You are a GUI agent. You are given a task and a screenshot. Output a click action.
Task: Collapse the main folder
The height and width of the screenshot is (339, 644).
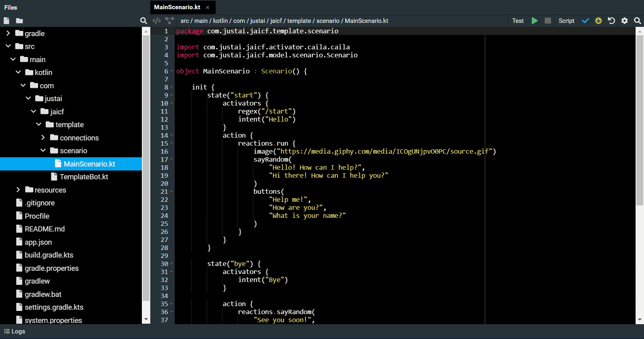pos(13,59)
